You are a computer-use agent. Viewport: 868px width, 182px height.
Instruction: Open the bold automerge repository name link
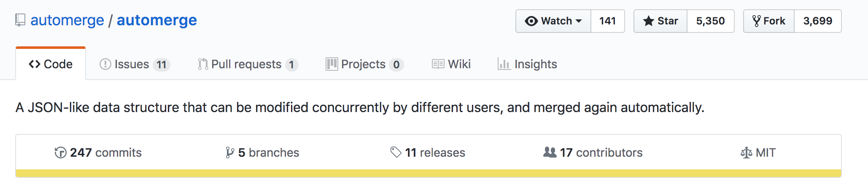point(156,20)
